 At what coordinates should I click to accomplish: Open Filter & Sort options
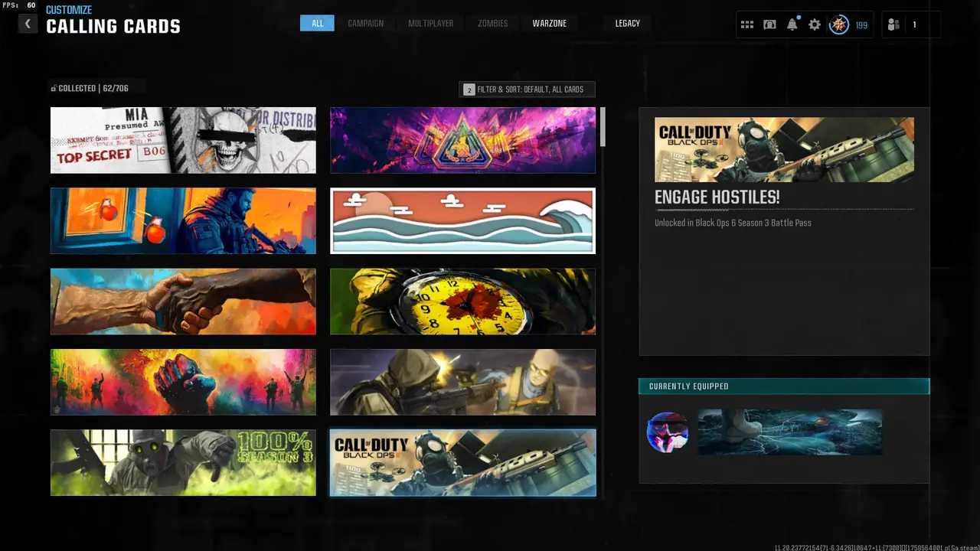tap(527, 90)
